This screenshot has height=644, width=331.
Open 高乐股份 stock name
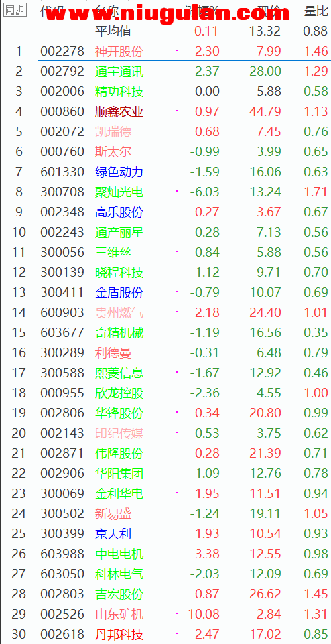(x=119, y=212)
